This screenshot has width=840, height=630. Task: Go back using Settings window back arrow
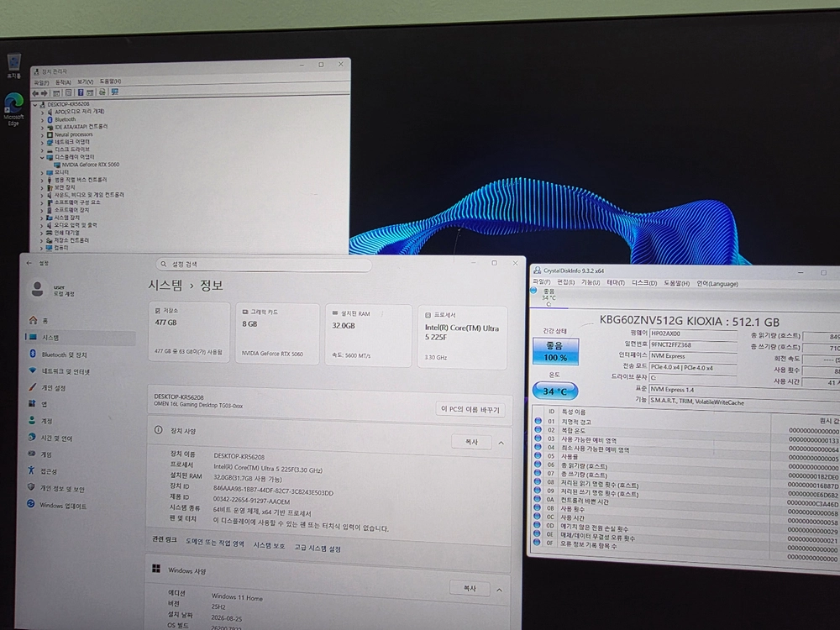29,263
